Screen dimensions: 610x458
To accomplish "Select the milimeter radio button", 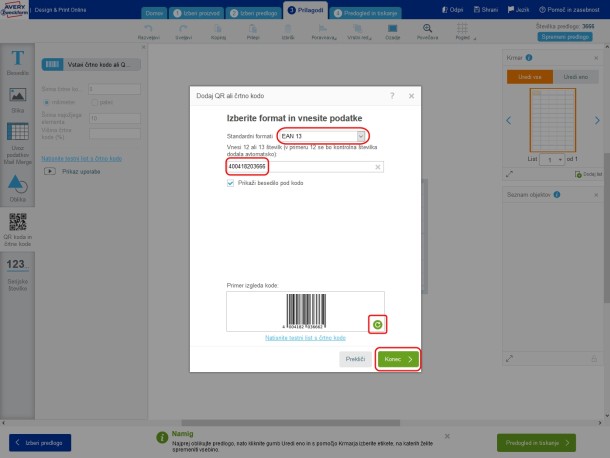I will coord(45,101).
